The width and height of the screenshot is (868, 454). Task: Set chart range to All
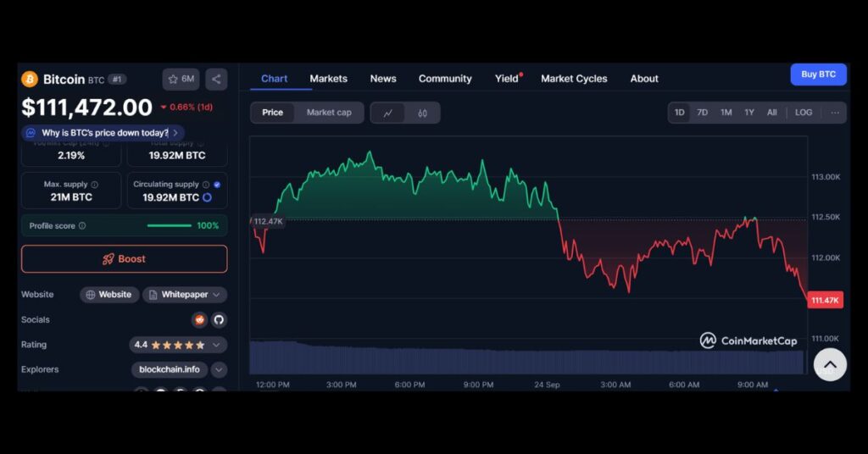(771, 113)
